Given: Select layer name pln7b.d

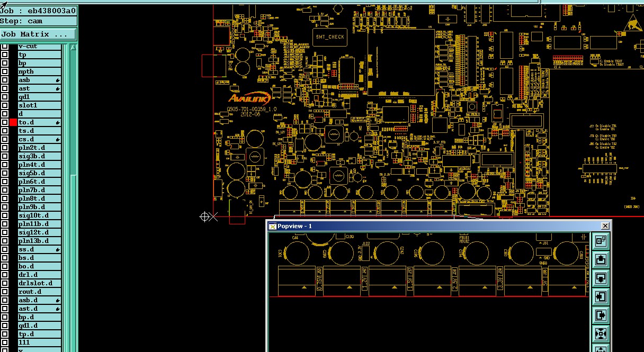Looking at the screenshot, I should coord(40,190).
